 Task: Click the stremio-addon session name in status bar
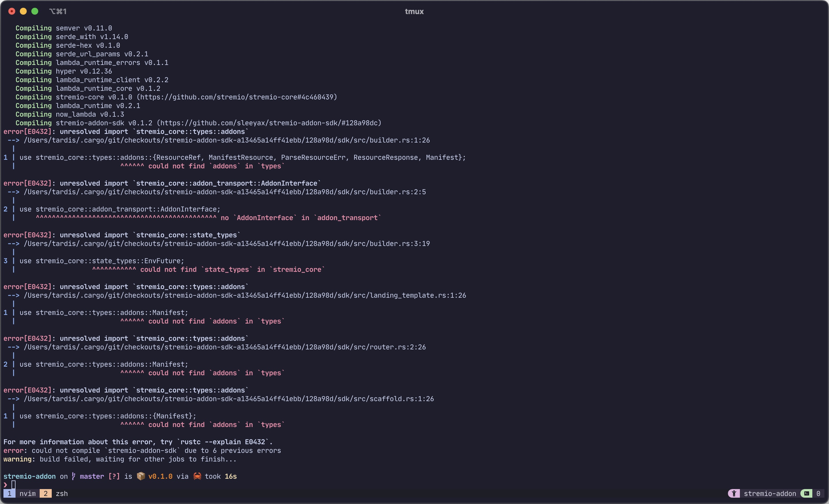coord(770,494)
